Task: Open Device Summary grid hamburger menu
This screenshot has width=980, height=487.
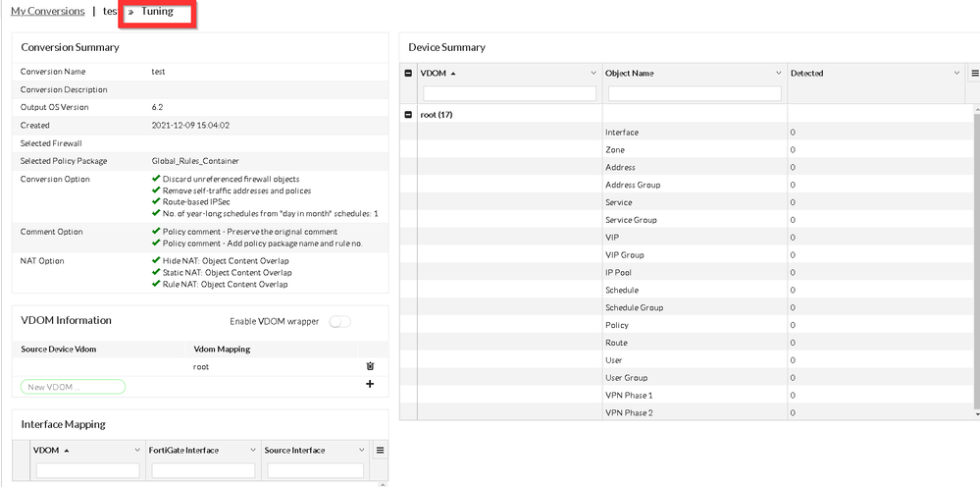Action: pyautogui.click(x=974, y=74)
